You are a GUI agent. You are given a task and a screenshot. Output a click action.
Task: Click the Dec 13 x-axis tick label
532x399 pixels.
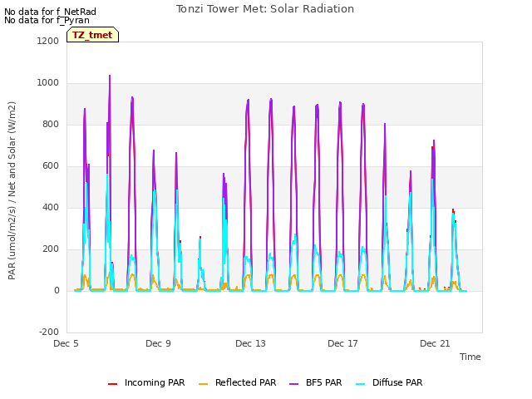250,343
